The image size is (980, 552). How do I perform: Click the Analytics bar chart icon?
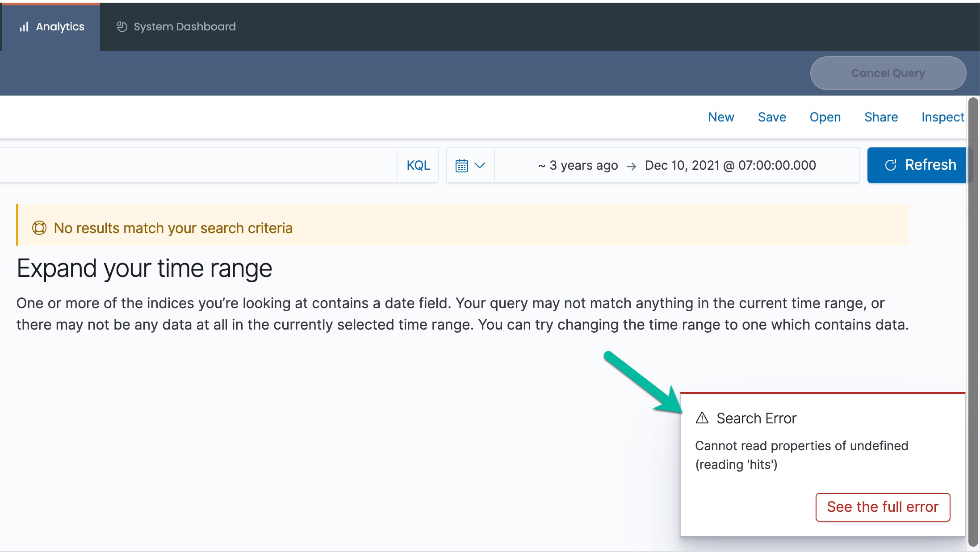tap(24, 27)
